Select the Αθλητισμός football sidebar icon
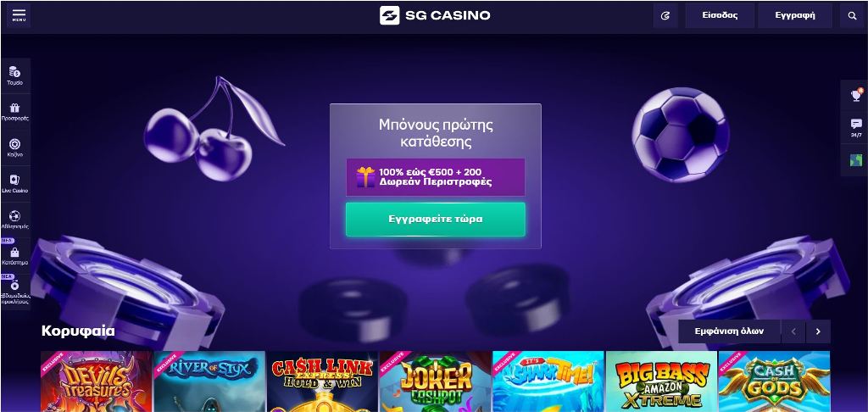The height and width of the screenshot is (412, 868). point(15,220)
